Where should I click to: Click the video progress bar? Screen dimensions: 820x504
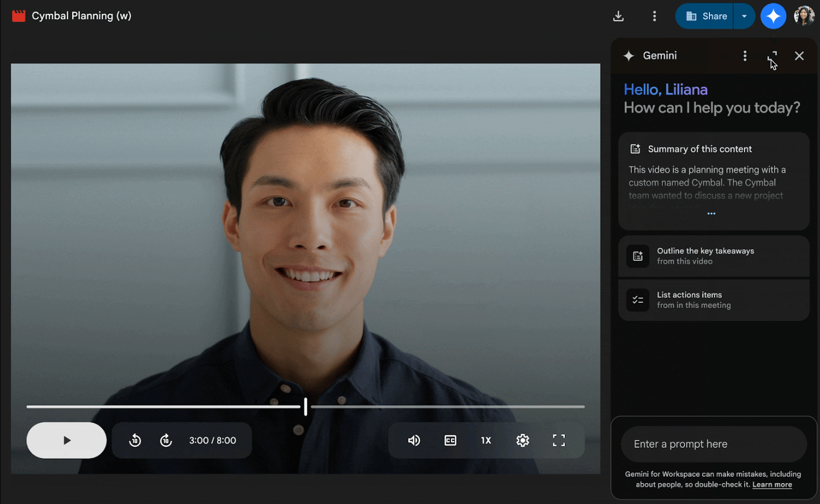click(x=306, y=406)
